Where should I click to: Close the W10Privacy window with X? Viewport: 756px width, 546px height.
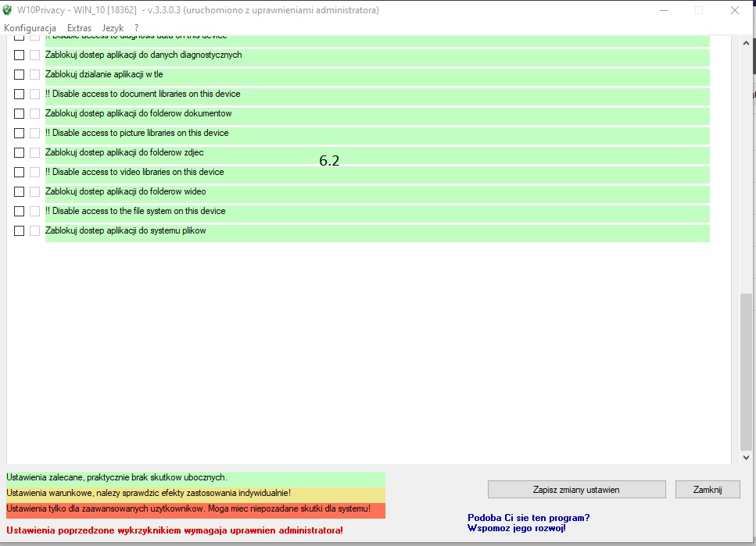coord(735,10)
